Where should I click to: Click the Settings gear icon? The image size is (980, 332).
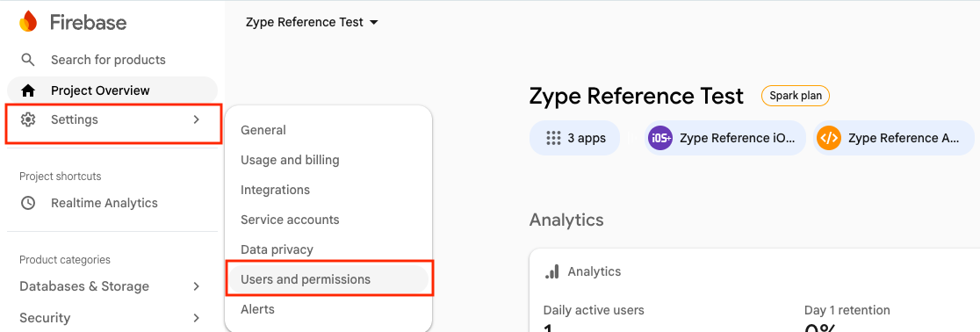(27, 119)
